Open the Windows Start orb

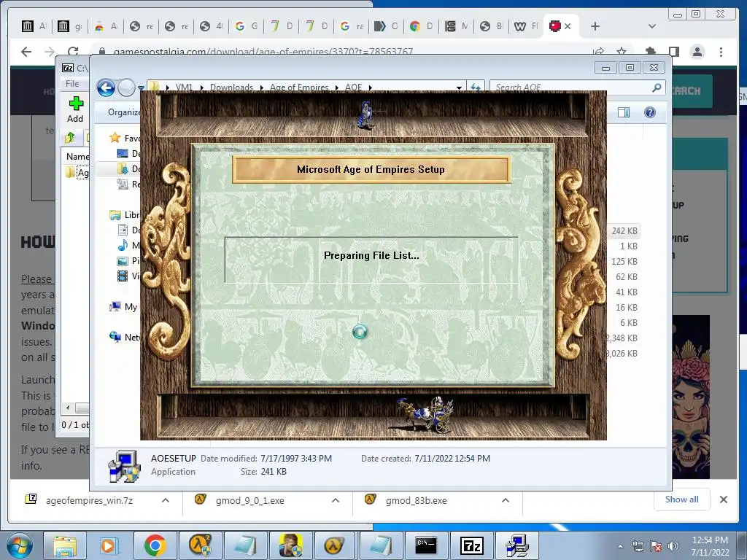pos(19,545)
